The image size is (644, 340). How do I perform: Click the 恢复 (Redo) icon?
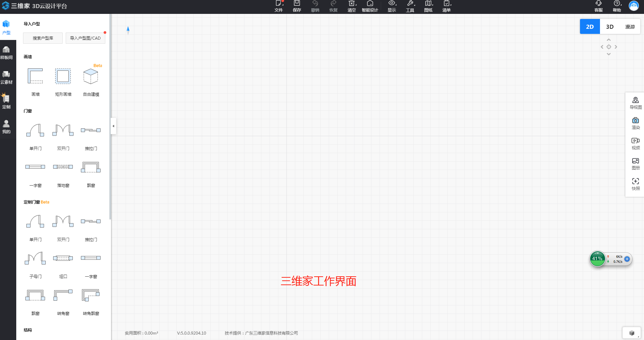click(x=334, y=6)
